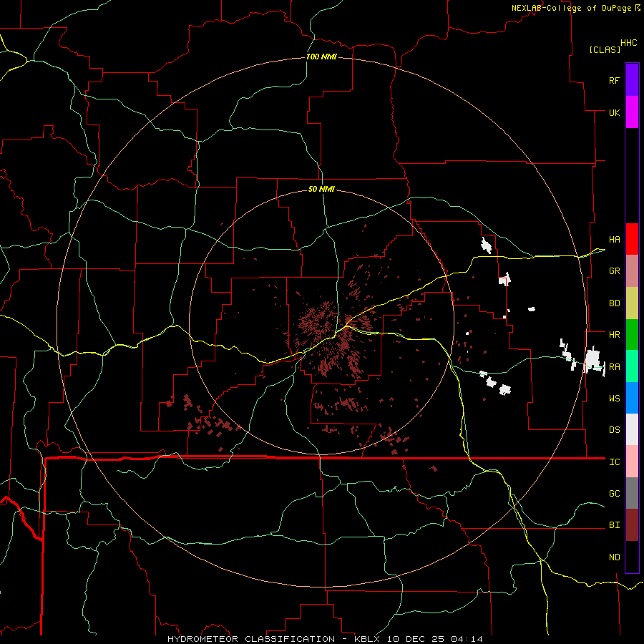Click the DS legend label
The width and height of the screenshot is (644, 644).
[x=614, y=430]
